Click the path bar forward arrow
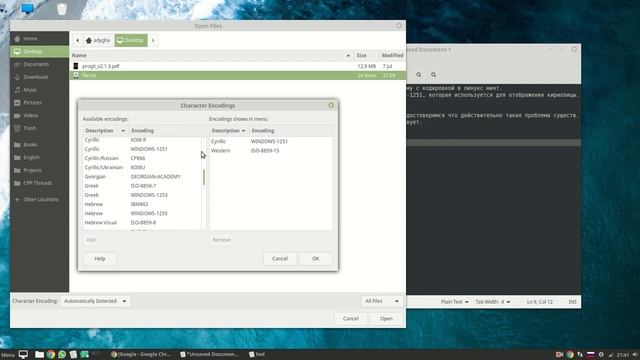 [x=153, y=40]
